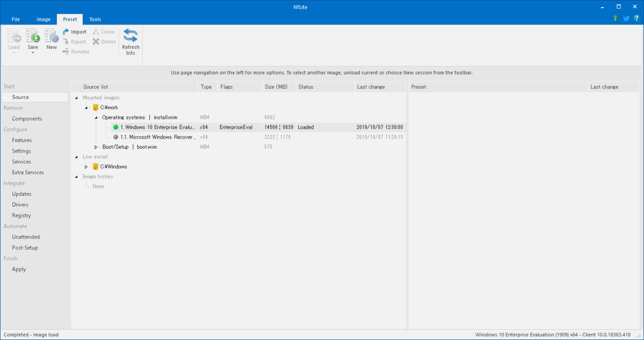Click the Rename preset button
The height and width of the screenshot is (340, 644).
[x=76, y=52]
